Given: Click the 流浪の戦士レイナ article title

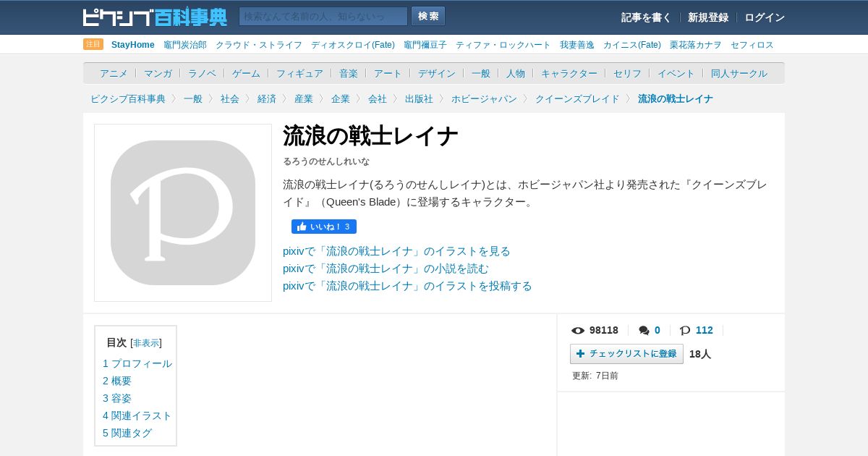Looking at the screenshot, I should click(x=370, y=136).
